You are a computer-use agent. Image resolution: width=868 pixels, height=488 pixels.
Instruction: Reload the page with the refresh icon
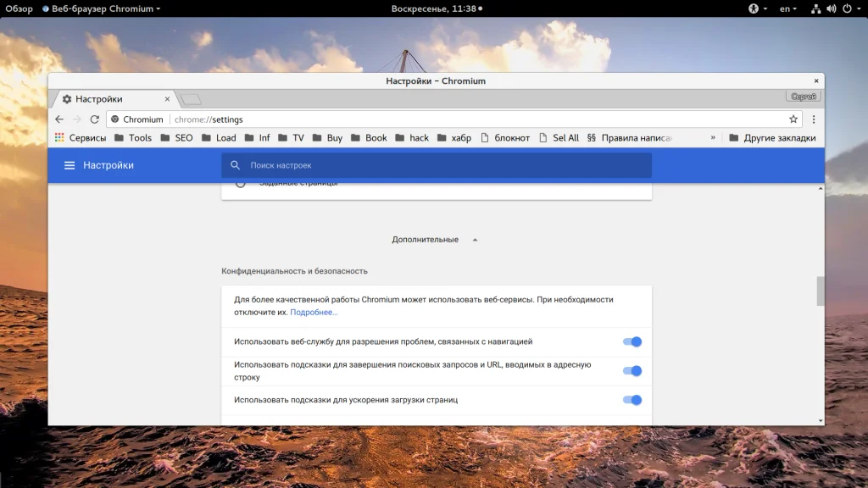pyautogui.click(x=95, y=119)
